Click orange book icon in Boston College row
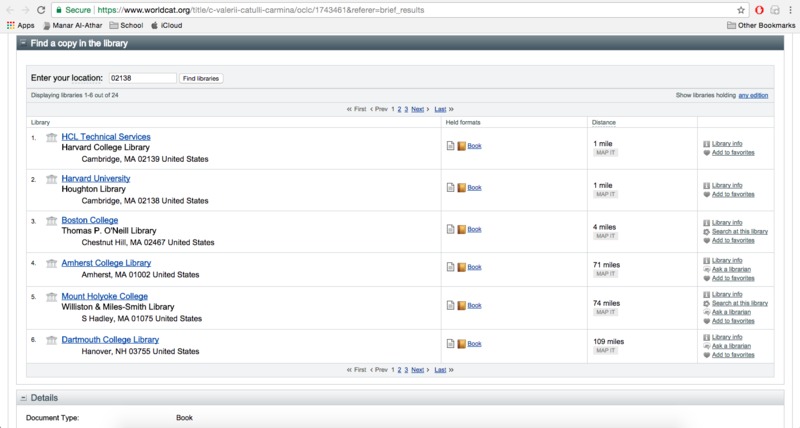This screenshot has width=800, height=428. tap(461, 230)
